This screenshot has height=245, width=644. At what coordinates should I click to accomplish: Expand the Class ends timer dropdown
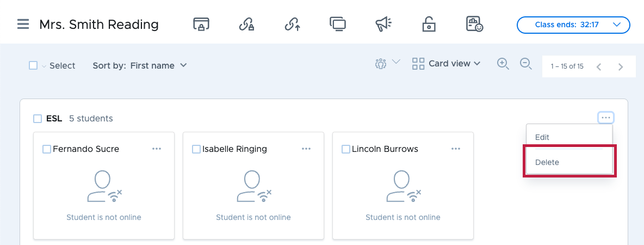pos(573,24)
